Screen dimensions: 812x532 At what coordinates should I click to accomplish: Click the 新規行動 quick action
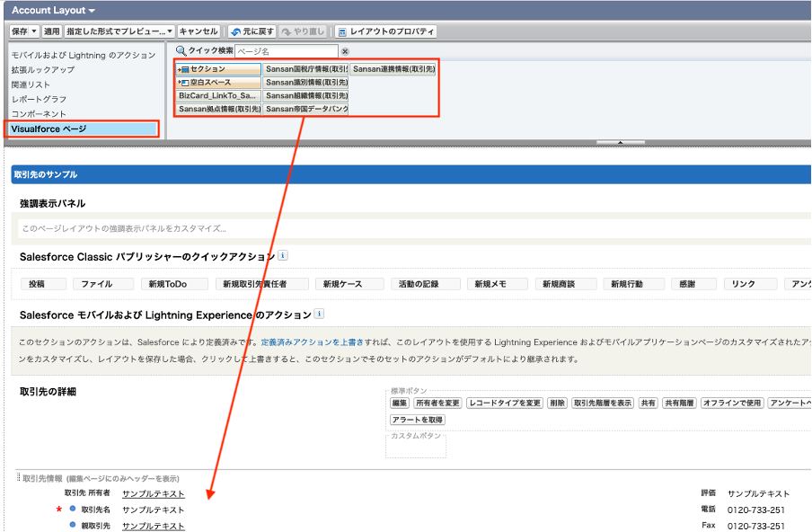click(x=634, y=284)
